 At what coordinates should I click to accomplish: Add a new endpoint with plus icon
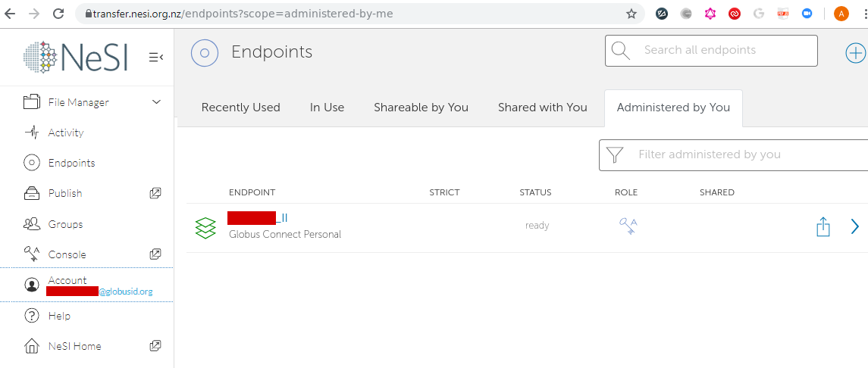click(855, 52)
